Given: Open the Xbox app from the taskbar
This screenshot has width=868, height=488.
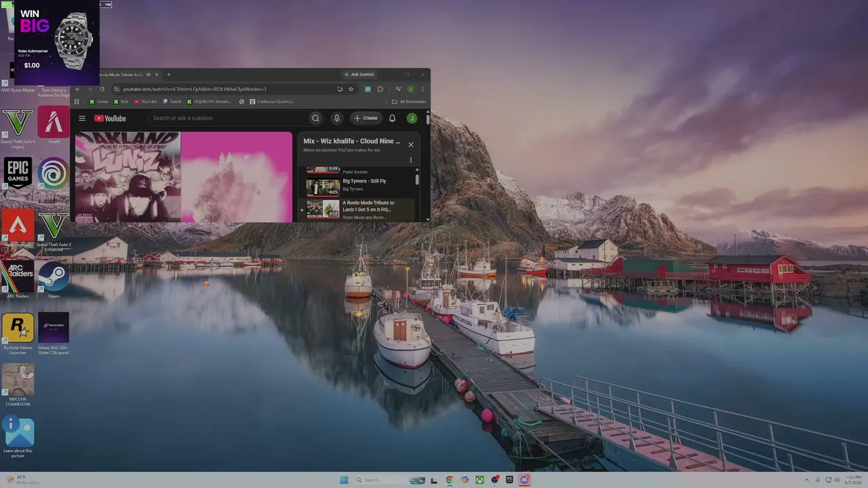Looking at the screenshot, I should click(x=479, y=480).
